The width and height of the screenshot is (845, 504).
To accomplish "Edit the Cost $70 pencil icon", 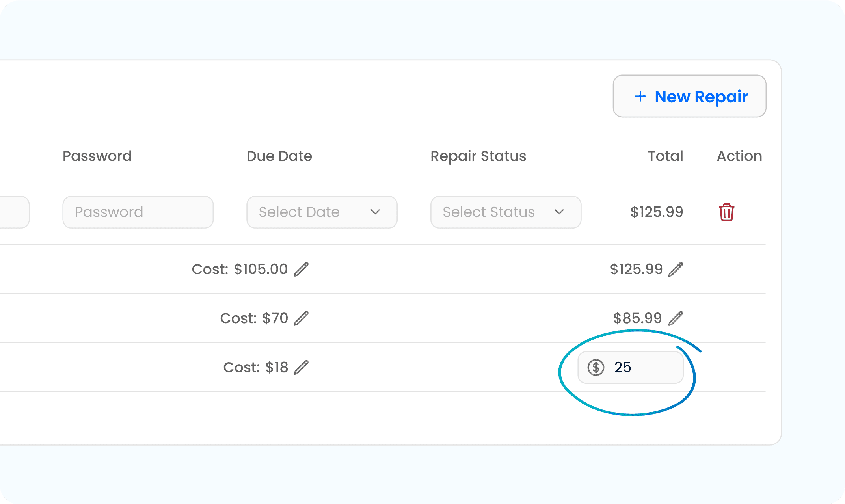I will tap(301, 318).
